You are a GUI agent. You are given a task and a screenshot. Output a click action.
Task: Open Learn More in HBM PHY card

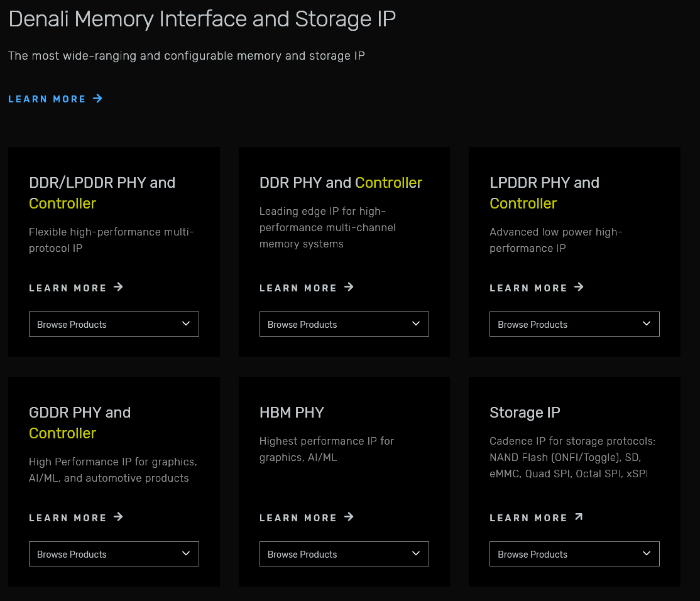pos(307,517)
